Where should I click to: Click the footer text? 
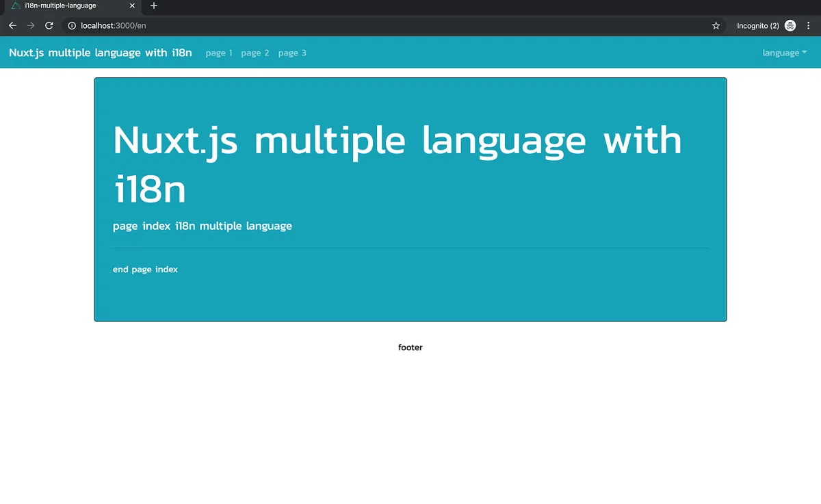pos(410,347)
